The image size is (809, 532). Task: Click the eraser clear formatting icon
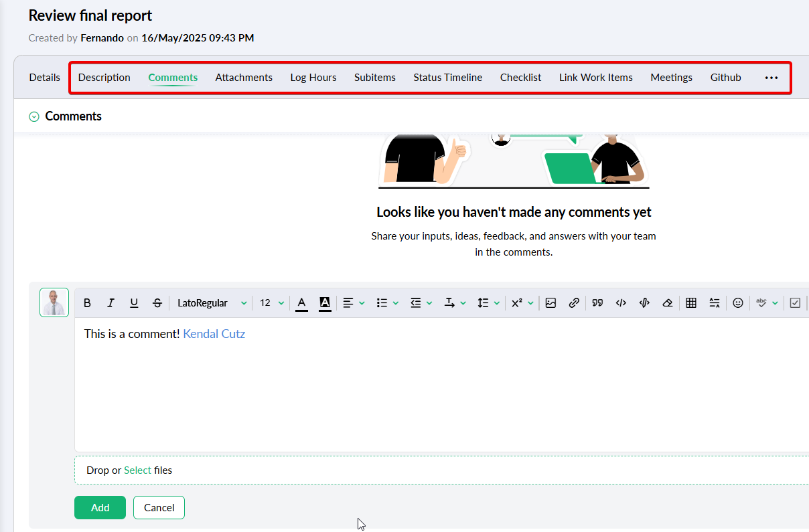667,303
